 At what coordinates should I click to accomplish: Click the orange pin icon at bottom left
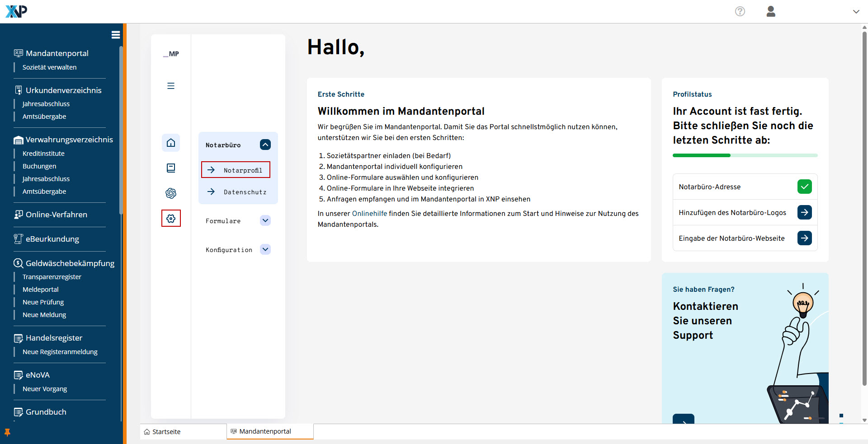click(7, 432)
